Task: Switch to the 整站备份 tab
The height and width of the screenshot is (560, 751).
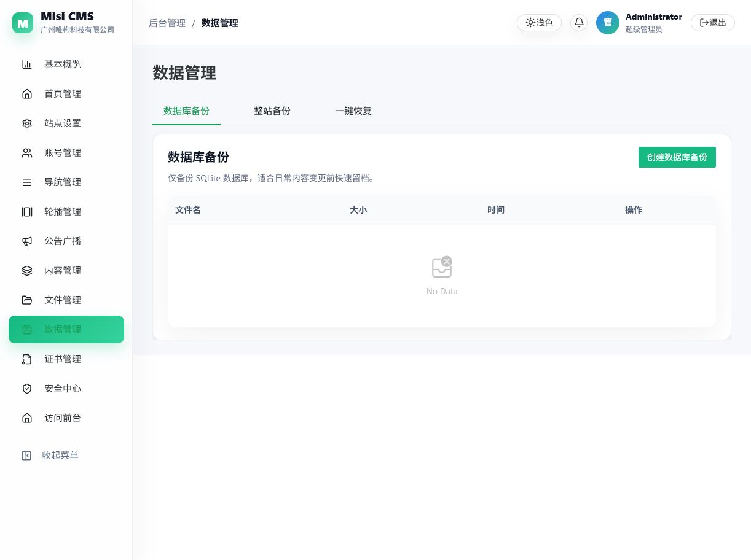Action: pos(272,111)
